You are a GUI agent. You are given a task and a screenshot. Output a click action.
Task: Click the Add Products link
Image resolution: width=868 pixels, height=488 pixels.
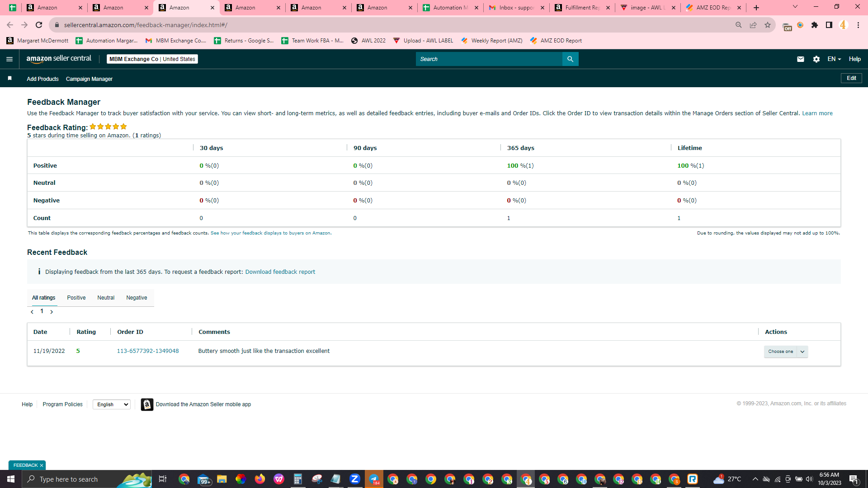pos(42,79)
